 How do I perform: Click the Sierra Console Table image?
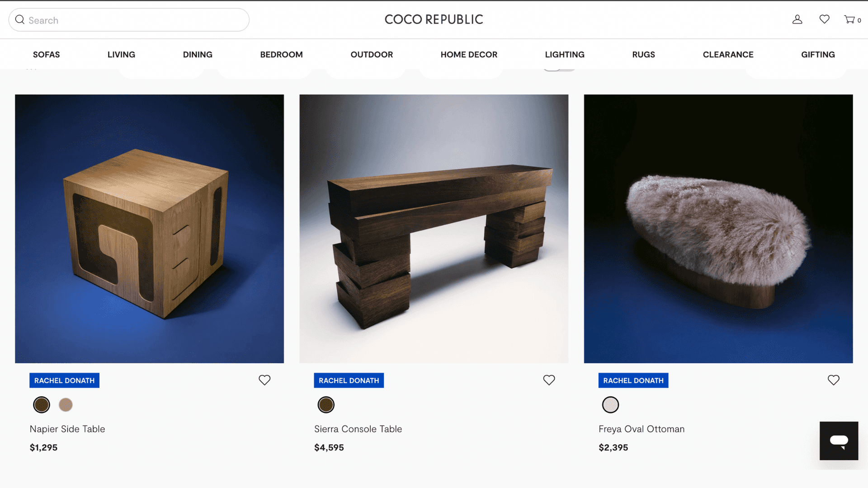click(x=434, y=229)
